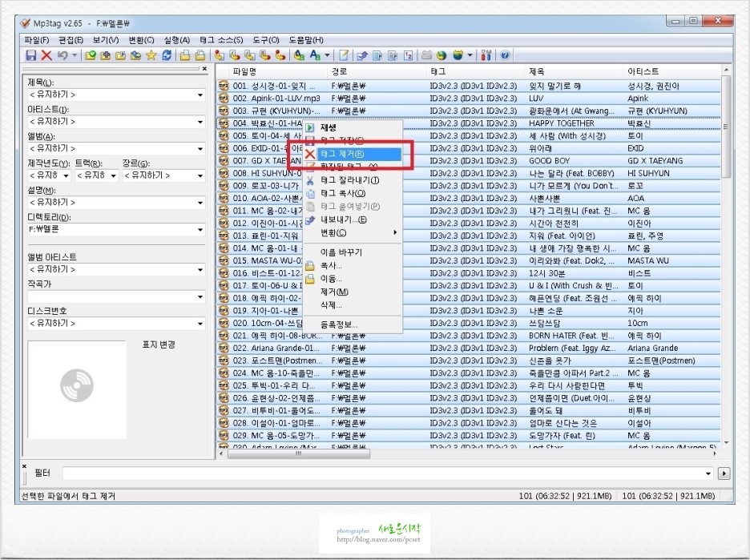The image size is (750, 560).
Task: Open the 도움말(H) menu
Action: 306,40
